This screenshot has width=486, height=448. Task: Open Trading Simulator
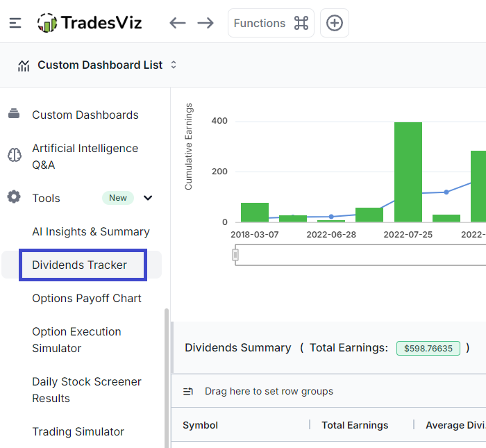click(x=78, y=431)
